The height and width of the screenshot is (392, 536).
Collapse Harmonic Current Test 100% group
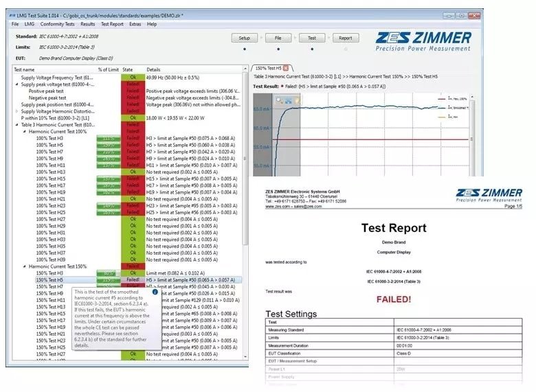coord(25,131)
